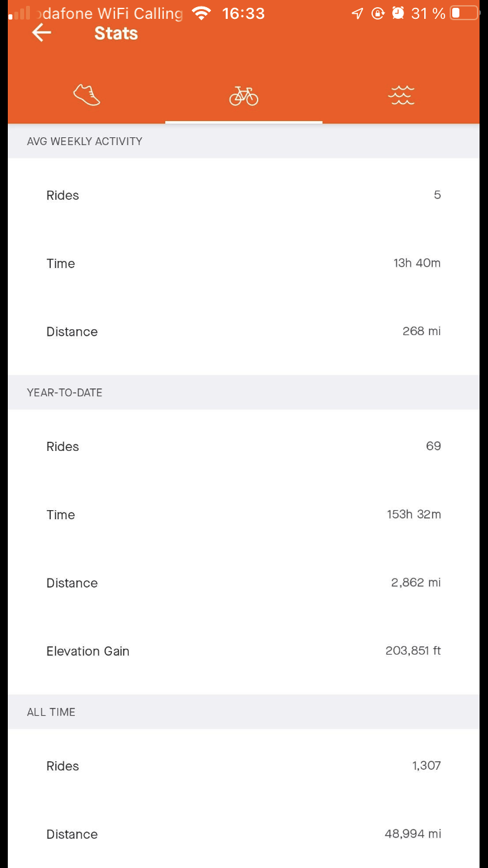The image size is (488, 868).
Task: Tap year-to-date Time 153h 32m
Action: pyautogui.click(x=413, y=515)
